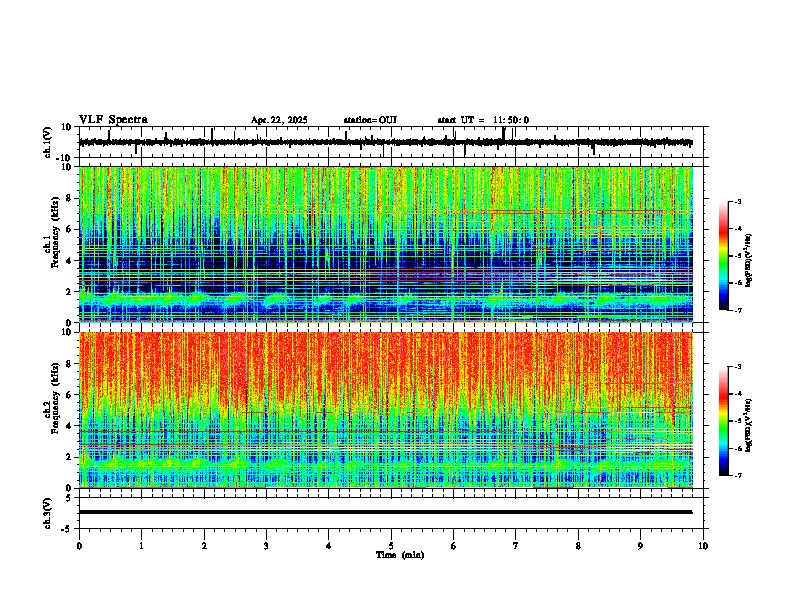This screenshot has width=792, height=612.
Task: Click the 'start UT = 11:50:0' header text
Action: [483, 120]
